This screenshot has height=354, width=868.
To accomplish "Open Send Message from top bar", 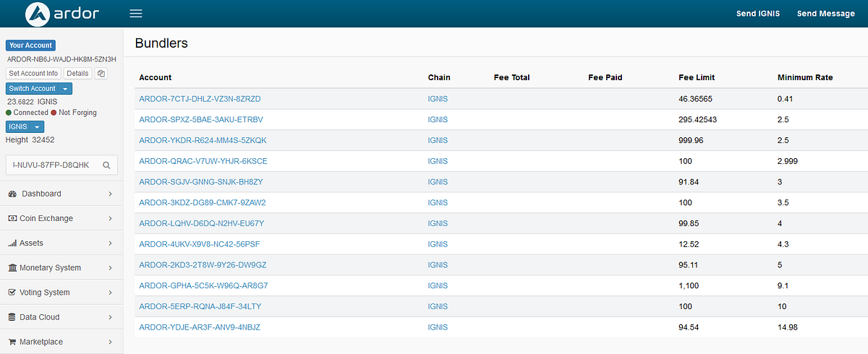I will (x=826, y=14).
